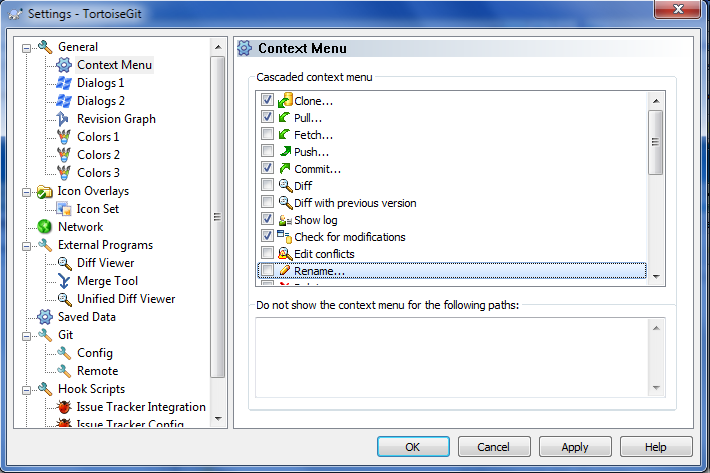This screenshot has height=473, width=710.
Task: Click cascaded menu list scroll down arrow
Action: pyautogui.click(x=656, y=276)
